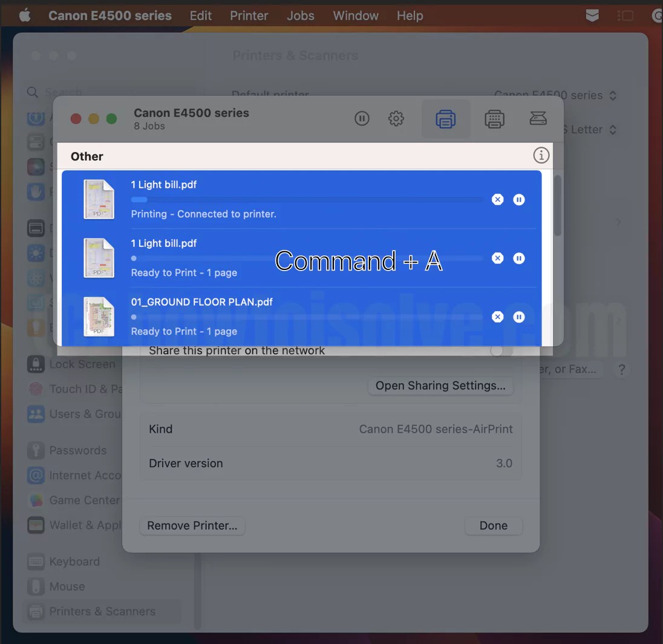Click the menu bar tray icon
Viewport: 663px width, 644px height.
tap(592, 16)
